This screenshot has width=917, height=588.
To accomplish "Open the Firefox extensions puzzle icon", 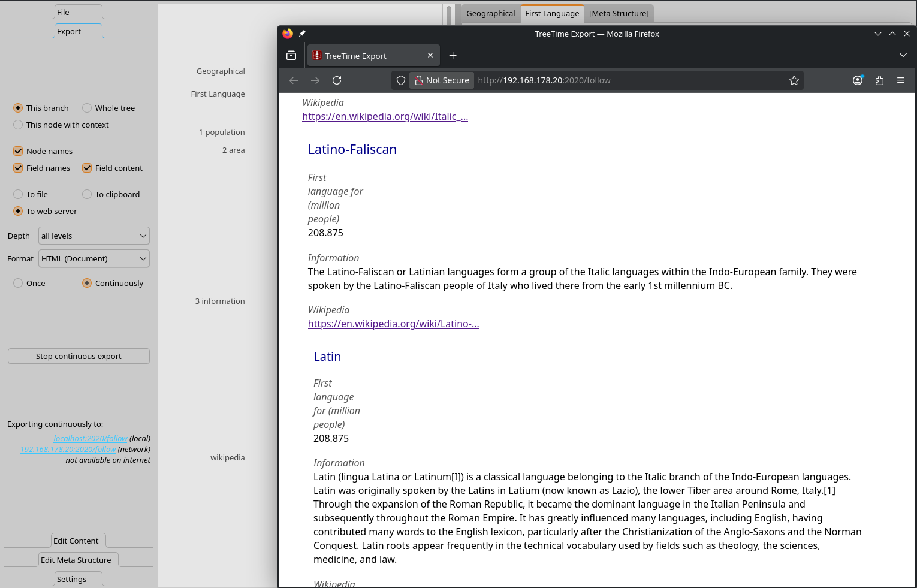I will (879, 80).
